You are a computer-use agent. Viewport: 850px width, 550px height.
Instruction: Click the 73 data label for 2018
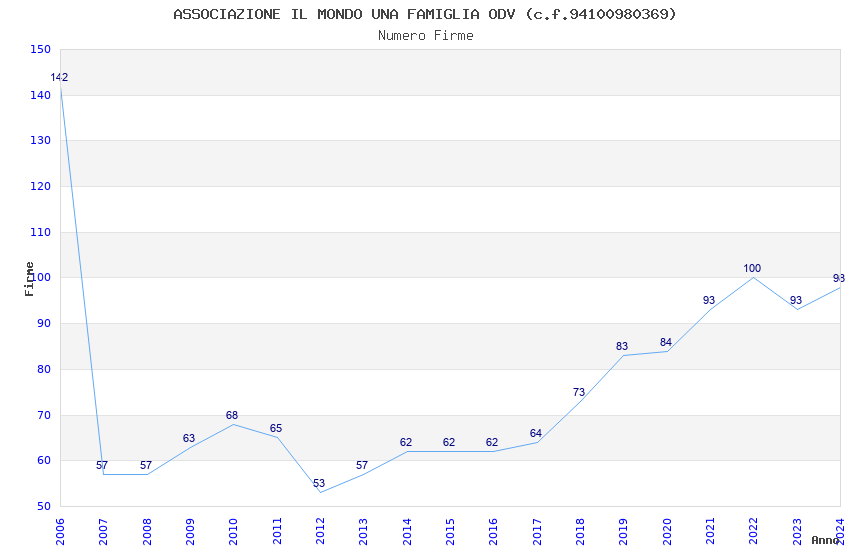pyautogui.click(x=579, y=392)
